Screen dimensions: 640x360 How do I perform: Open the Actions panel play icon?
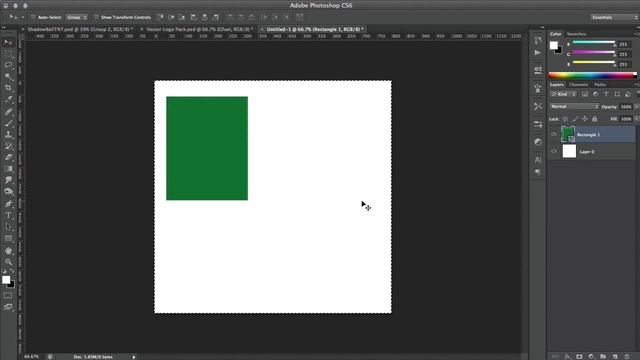point(538,53)
